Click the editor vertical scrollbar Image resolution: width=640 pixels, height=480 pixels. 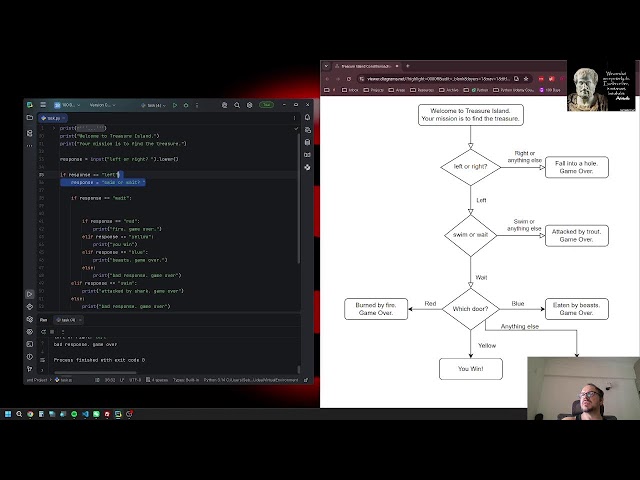299,196
